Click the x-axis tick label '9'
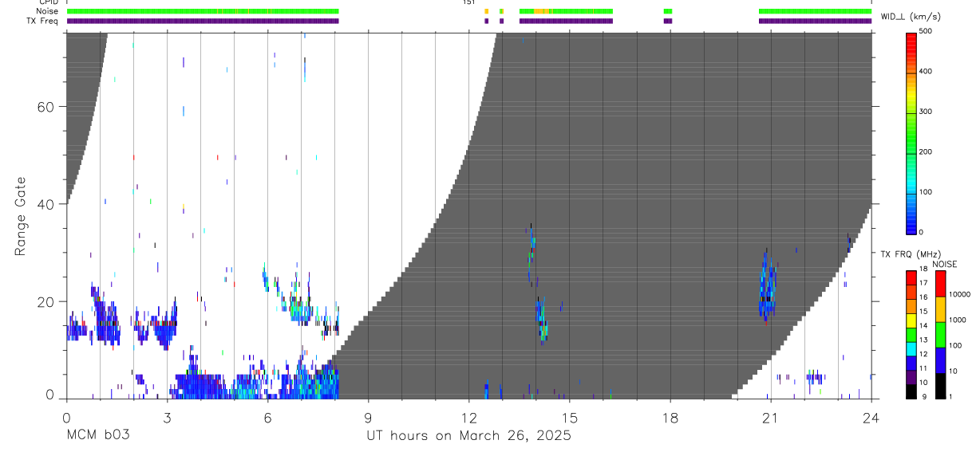This screenshot has width=980, height=452. click(x=368, y=418)
